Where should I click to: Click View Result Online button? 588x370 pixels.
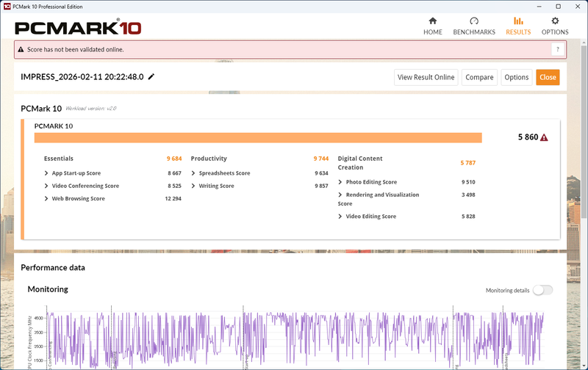click(426, 77)
